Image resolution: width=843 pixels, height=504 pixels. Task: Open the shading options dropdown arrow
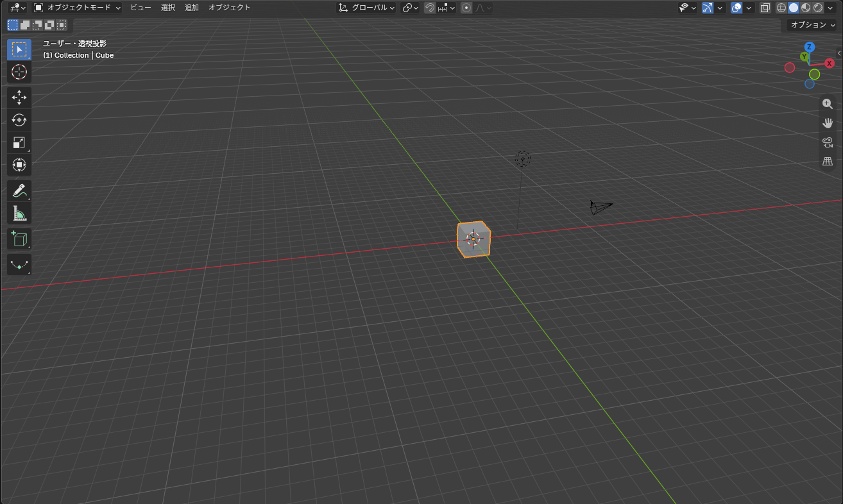[830, 8]
